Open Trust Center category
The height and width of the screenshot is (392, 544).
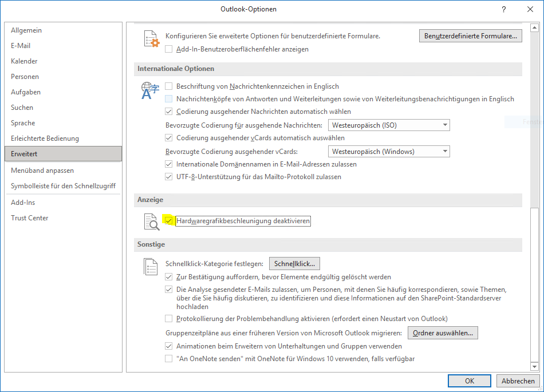pos(30,218)
